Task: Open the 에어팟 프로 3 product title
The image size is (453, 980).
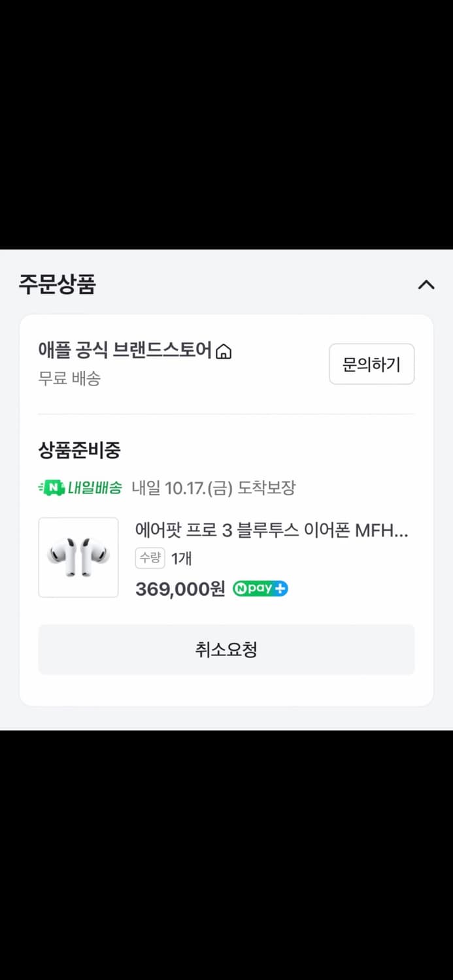Action: click(x=271, y=530)
